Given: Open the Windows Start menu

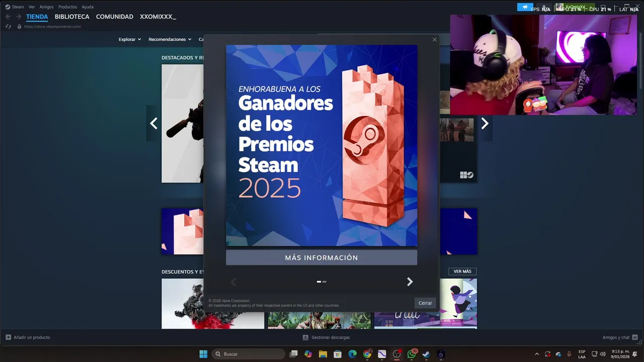Looking at the screenshot, I should click(203, 354).
